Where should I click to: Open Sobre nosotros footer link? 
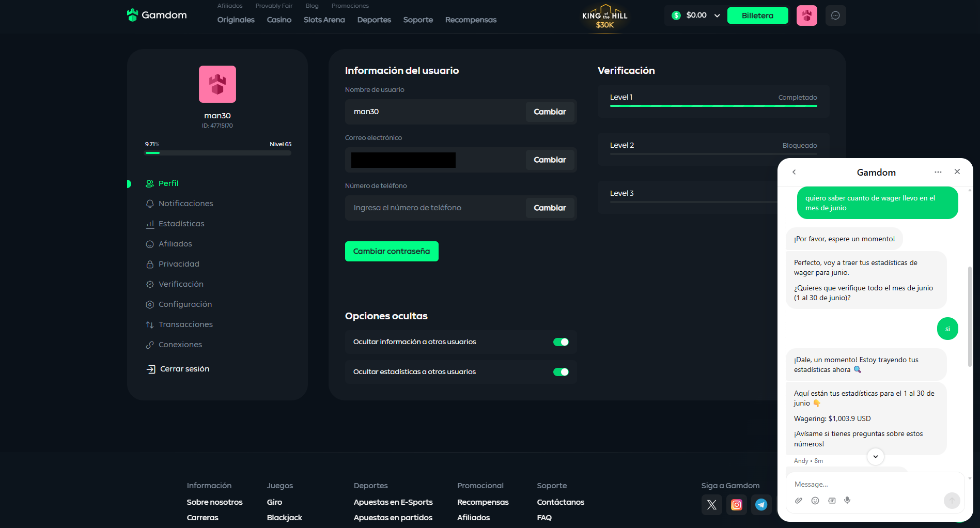click(214, 502)
